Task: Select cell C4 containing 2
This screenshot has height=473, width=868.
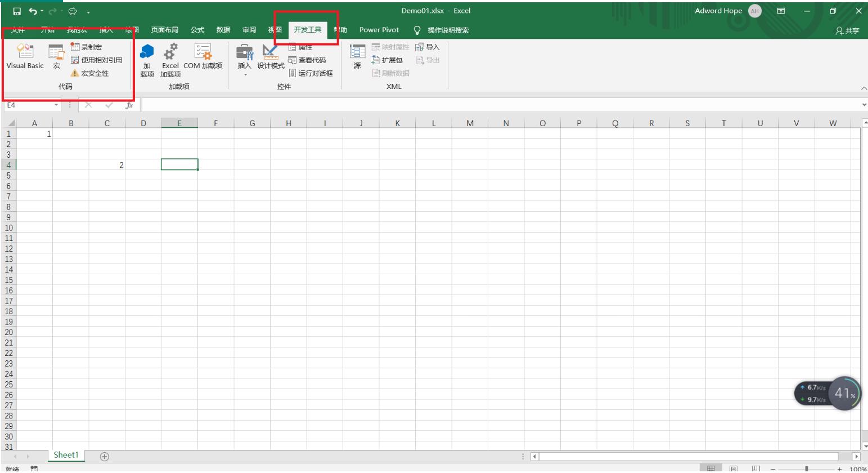Action: [x=107, y=165]
